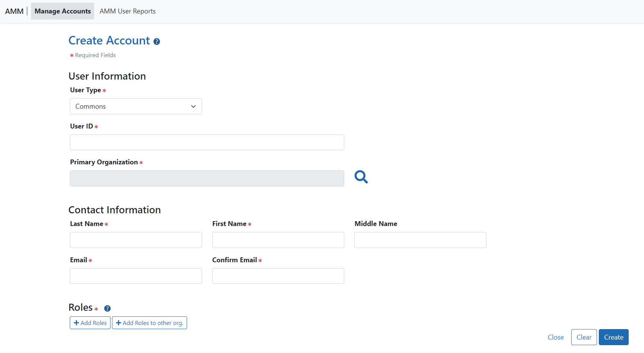Click the User Type label

coord(85,90)
